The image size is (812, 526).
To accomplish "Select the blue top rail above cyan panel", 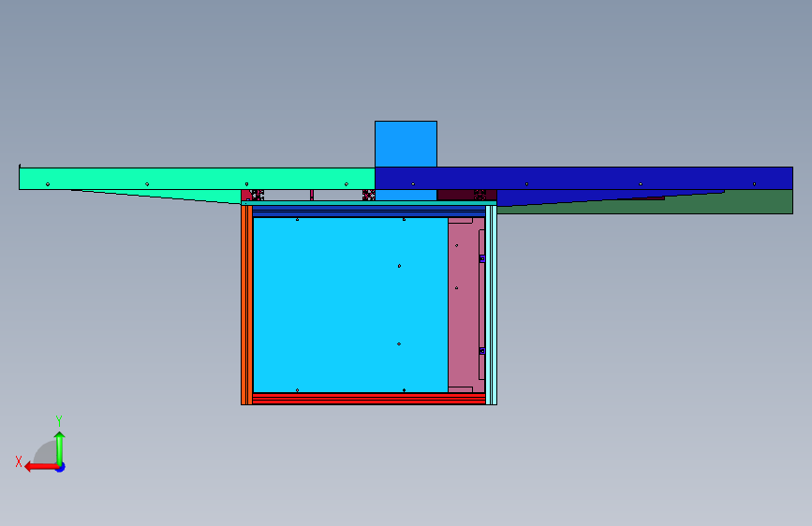I will (369, 212).
